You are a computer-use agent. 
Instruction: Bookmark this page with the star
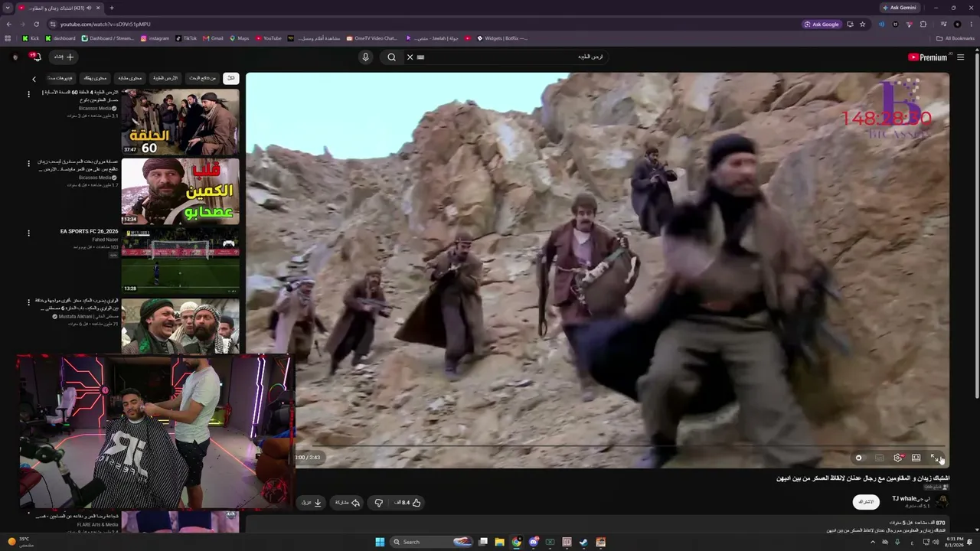pyautogui.click(x=862, y=24)
